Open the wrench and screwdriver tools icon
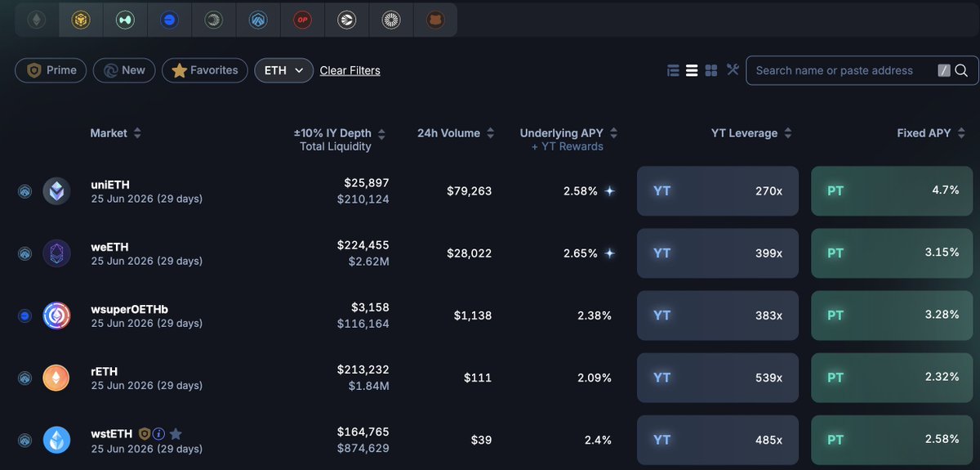This screenshot has height=470, width=980. [x=733, y=69]
